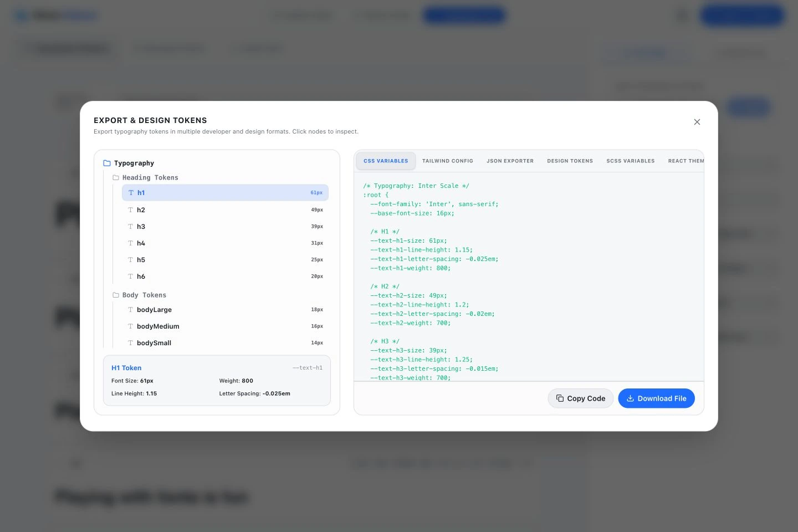The width and height of the screenshot is (798, 532).
Task: Click the Download File button
Action: pos(656,398)
